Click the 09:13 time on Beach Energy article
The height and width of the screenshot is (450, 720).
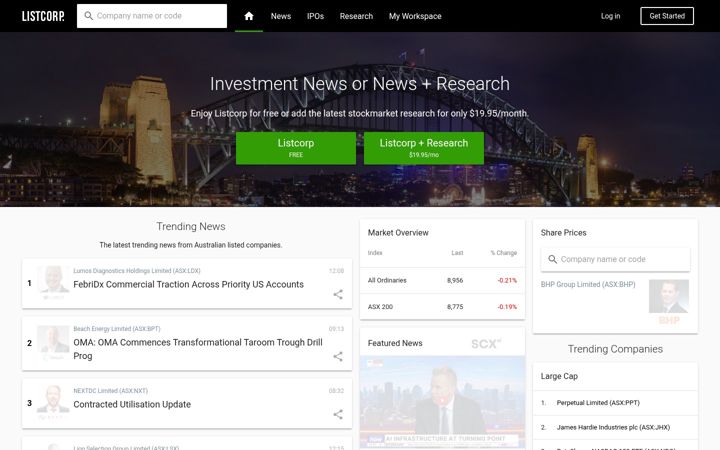(x=336, y=329)
